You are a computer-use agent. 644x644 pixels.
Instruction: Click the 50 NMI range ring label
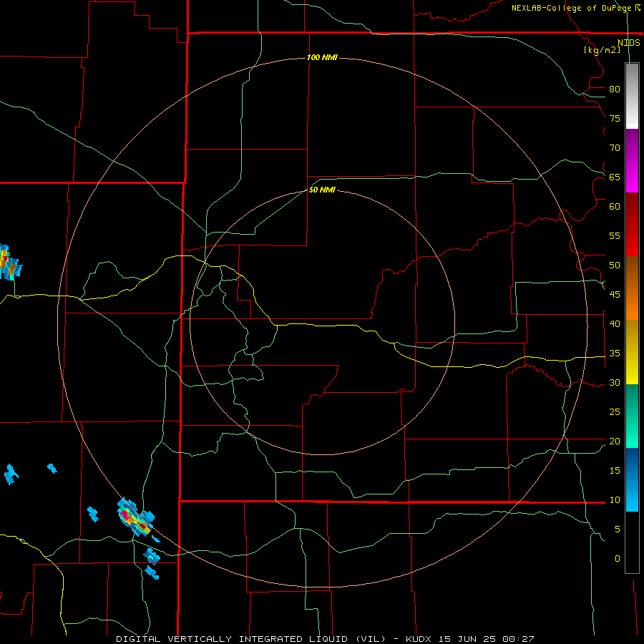(322, 190)
